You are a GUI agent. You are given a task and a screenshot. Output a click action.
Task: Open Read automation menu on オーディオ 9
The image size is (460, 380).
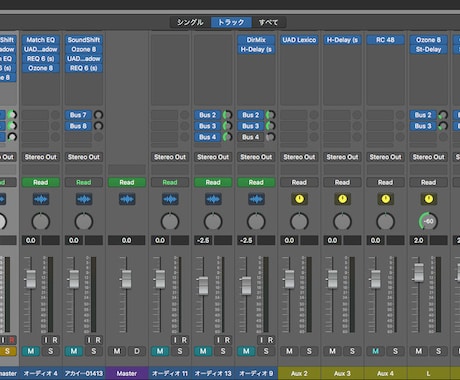(x=256, y=182)
